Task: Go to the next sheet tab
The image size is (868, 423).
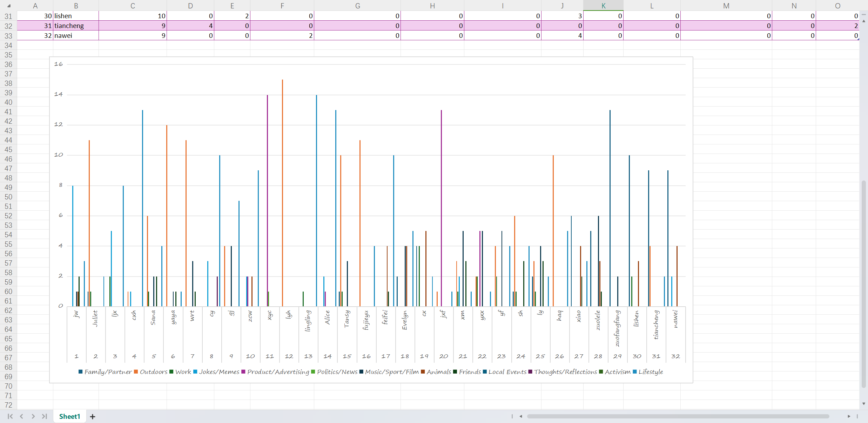Action: pos(33,416)
